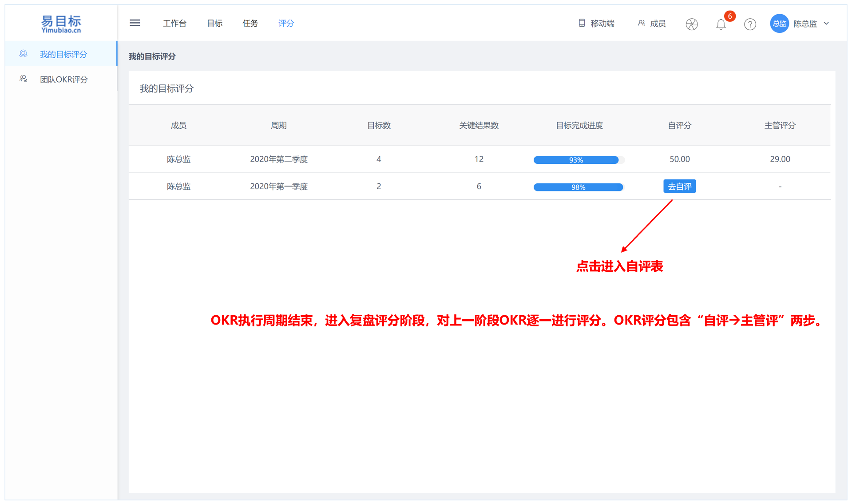The width and height of the screenshot is (852, 504).
Task: Open the notification bell icon
Action: click(721, 24)
